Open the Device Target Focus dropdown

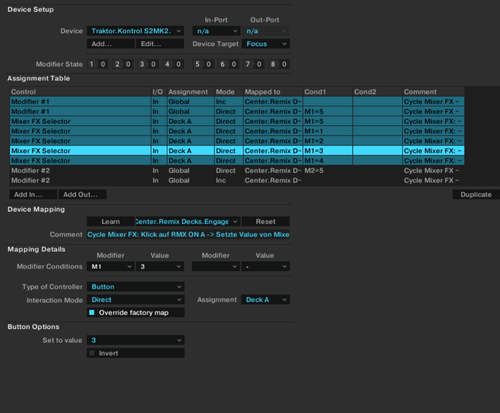tap(266, 44)
